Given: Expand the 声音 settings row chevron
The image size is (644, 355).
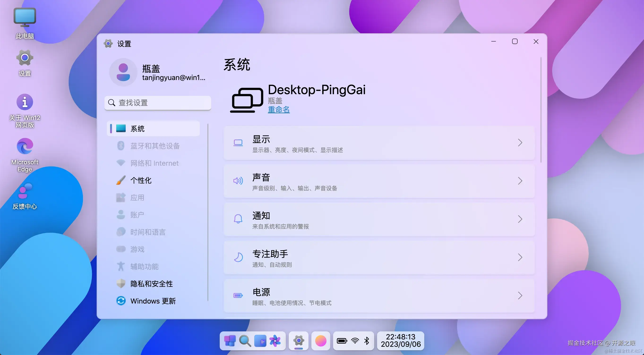Looking at the screenshot, I should (x=520, y=181).
